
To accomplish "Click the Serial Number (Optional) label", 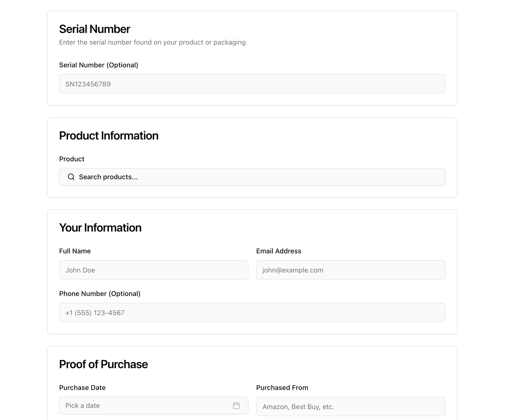I will 99,65.
